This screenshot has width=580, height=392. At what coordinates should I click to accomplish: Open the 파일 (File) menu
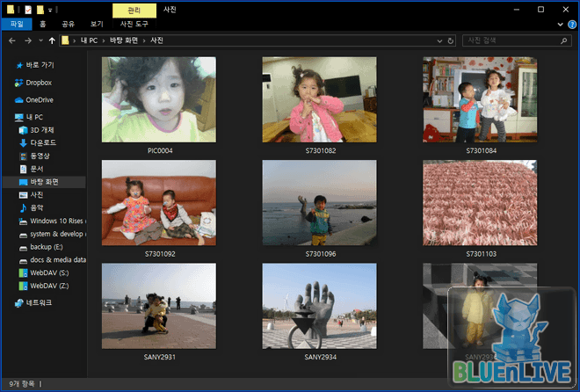(16, 25)
